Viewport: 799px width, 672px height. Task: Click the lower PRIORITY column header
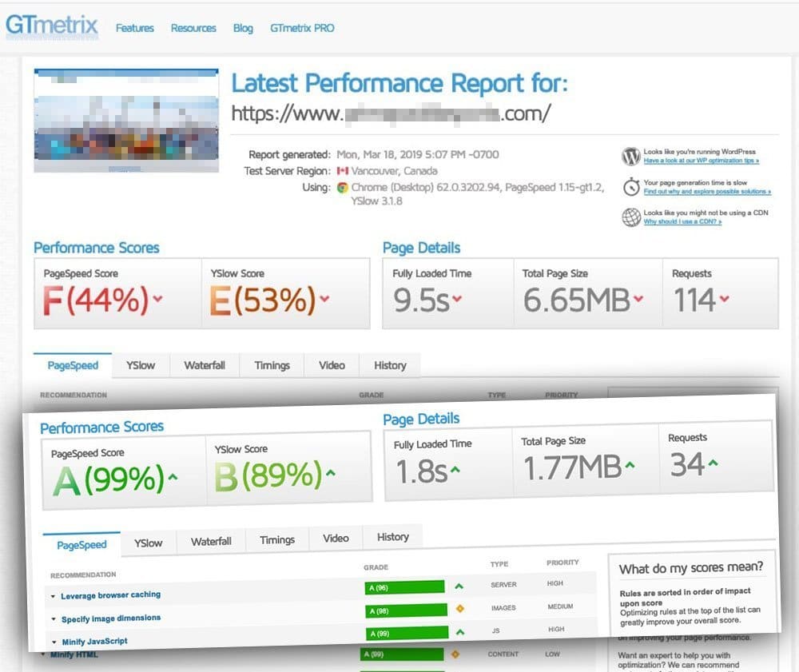point(562,563)
